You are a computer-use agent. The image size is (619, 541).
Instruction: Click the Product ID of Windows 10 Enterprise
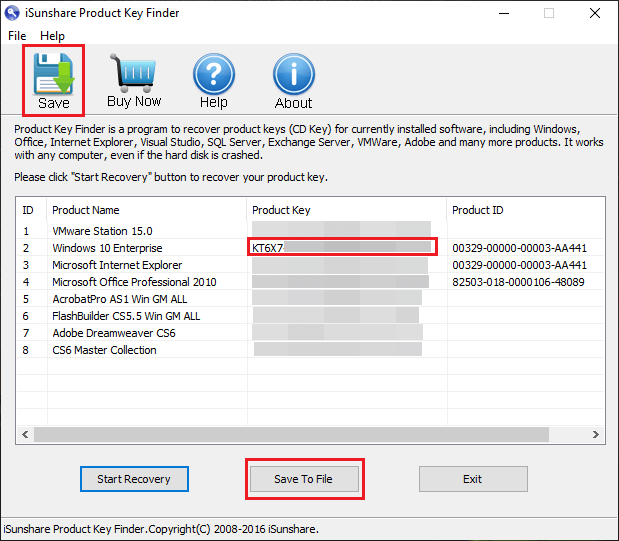coord(519,248)
